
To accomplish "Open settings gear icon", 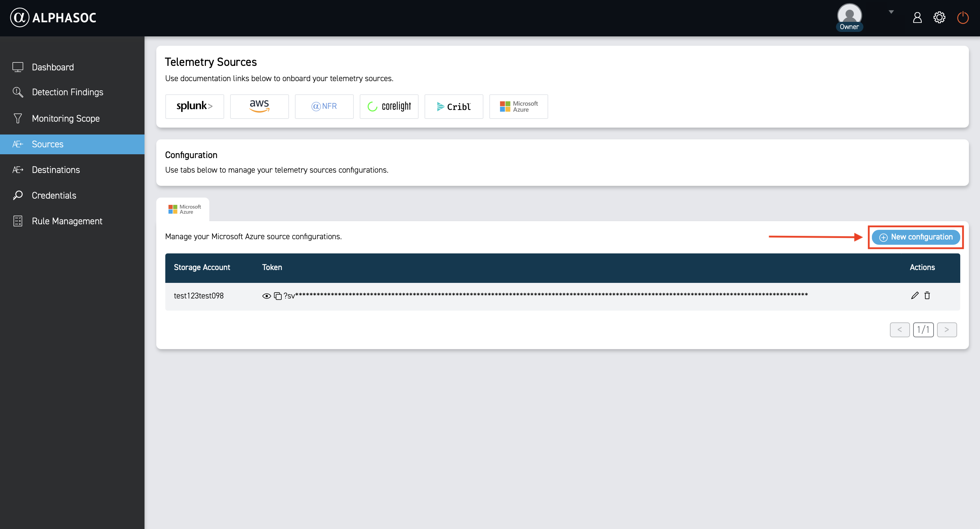I will 939,18.
